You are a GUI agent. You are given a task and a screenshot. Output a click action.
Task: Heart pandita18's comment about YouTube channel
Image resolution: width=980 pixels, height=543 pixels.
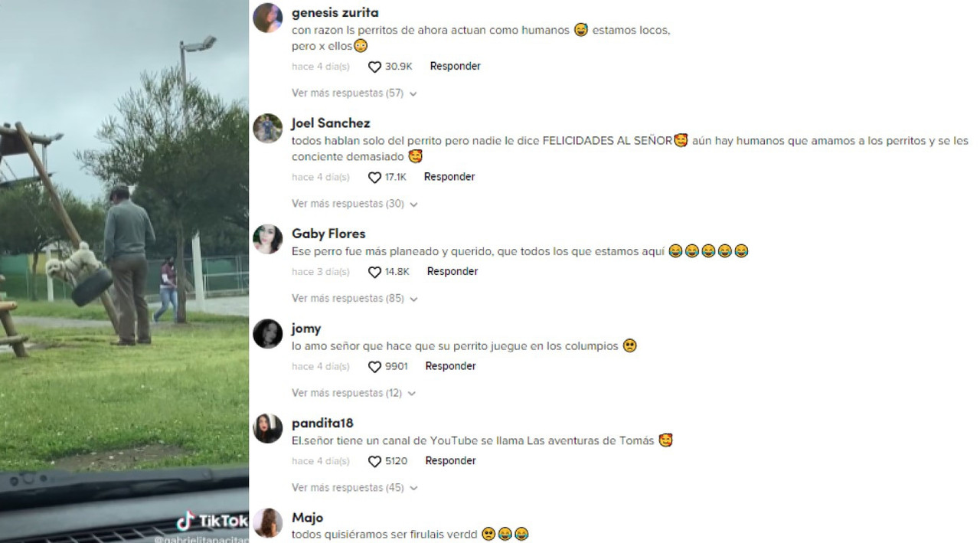(374, 462)
